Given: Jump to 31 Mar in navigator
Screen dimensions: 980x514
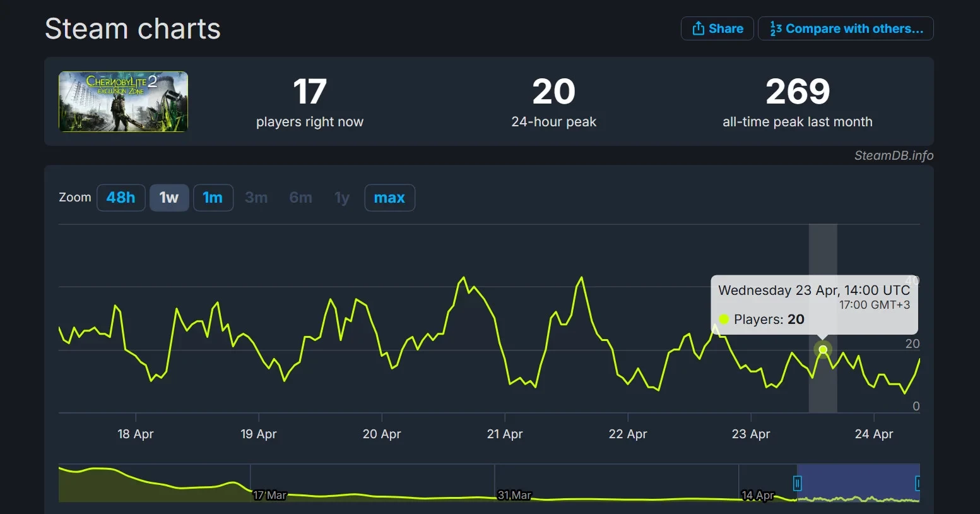Looking at the screenshot, I should [x=514, y=495].
